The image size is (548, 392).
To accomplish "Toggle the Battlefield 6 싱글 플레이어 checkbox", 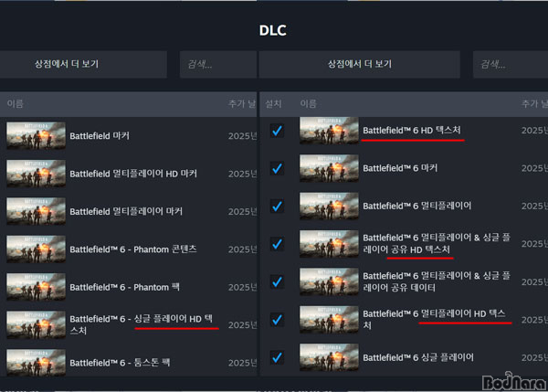I will click(277, 357).
